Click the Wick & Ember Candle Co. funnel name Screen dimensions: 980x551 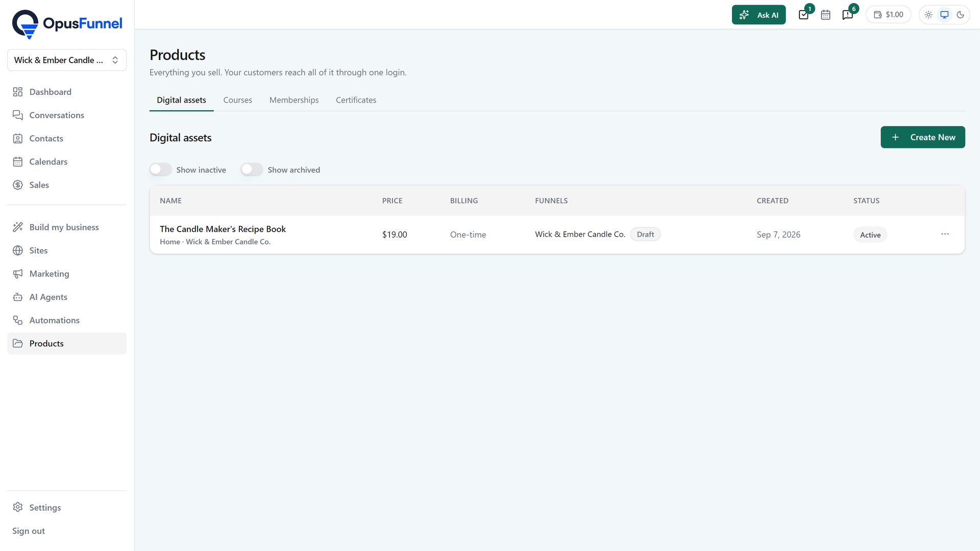click(580, 234)
